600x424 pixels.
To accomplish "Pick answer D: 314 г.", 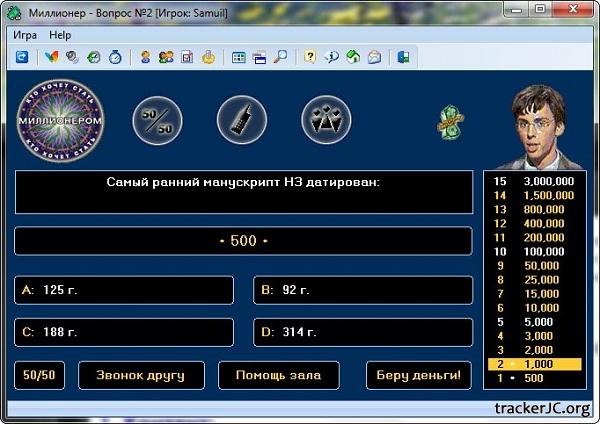I will tap(362, 332).
